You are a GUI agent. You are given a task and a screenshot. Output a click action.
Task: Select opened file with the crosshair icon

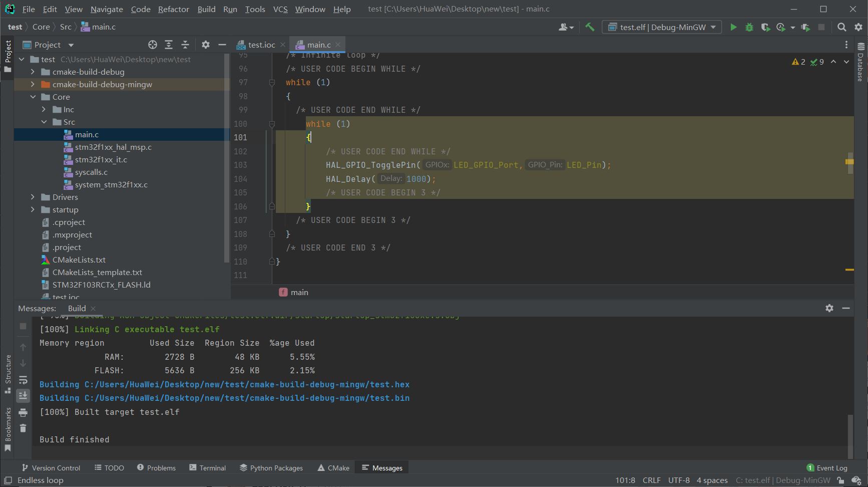(x=152, y=45)
